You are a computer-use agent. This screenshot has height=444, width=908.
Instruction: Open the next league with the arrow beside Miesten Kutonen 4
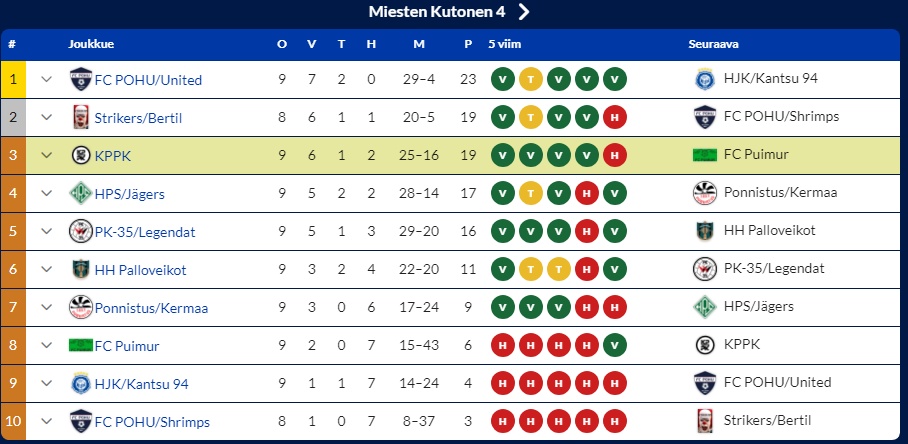pos(523,12)
